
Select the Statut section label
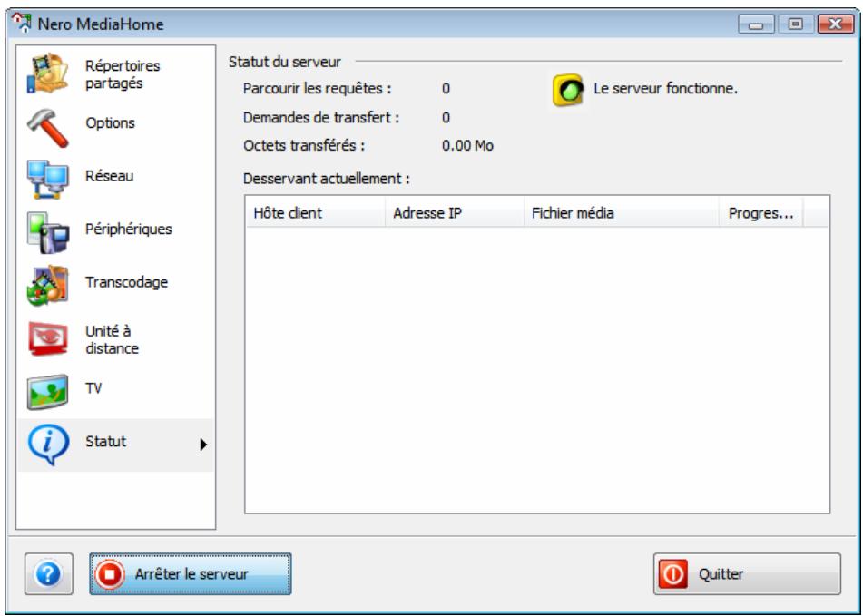click(105, 441)
